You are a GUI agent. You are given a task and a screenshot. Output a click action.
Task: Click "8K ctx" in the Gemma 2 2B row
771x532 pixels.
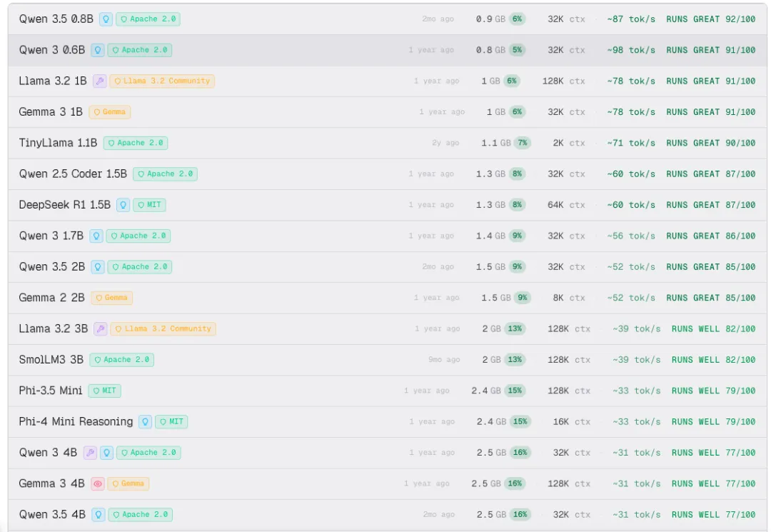(569, 298)
